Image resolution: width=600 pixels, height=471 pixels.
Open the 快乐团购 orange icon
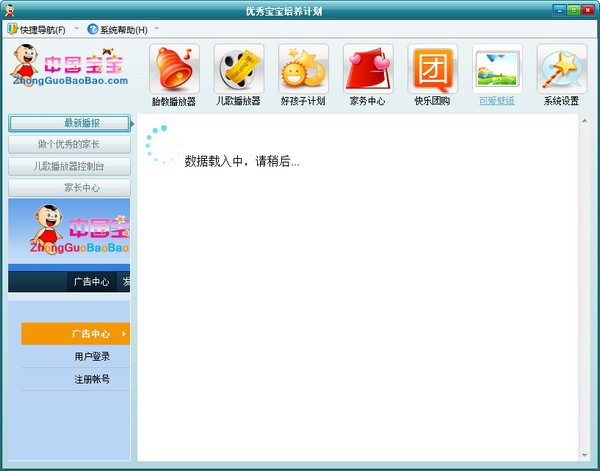pos(432,69)
